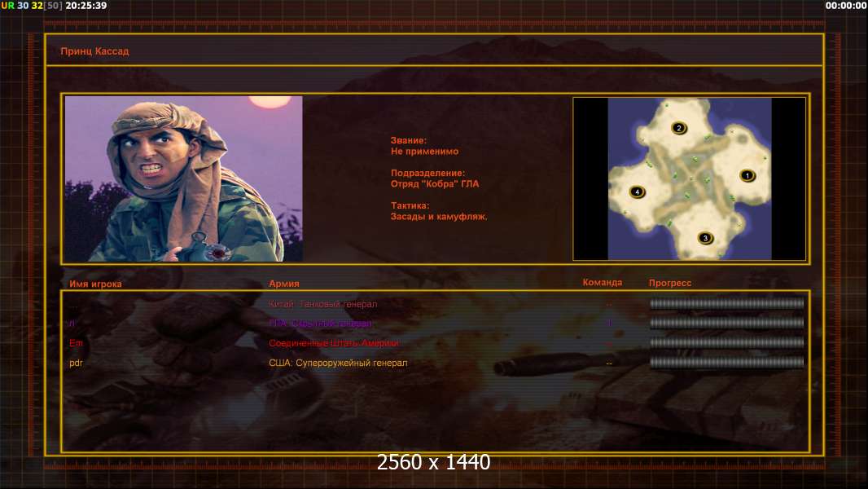
Task: Click the 'Тактика:' label
Action: (x=410, y=205)
